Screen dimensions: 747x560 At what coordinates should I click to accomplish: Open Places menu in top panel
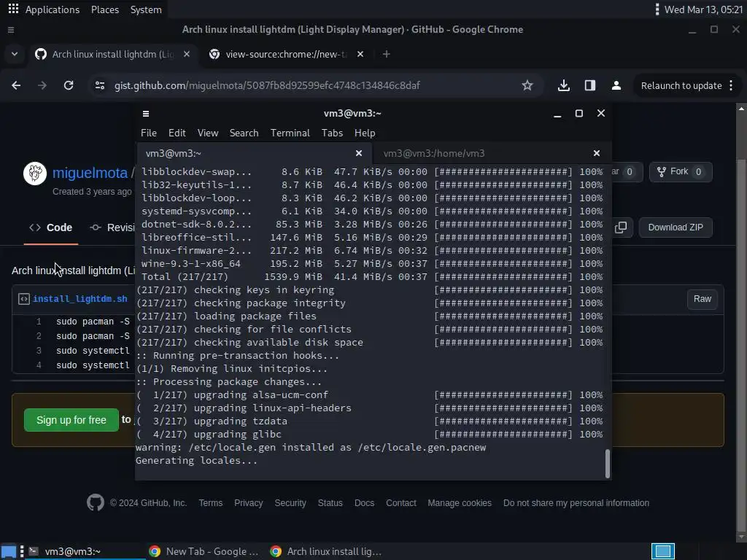(105, 9)
